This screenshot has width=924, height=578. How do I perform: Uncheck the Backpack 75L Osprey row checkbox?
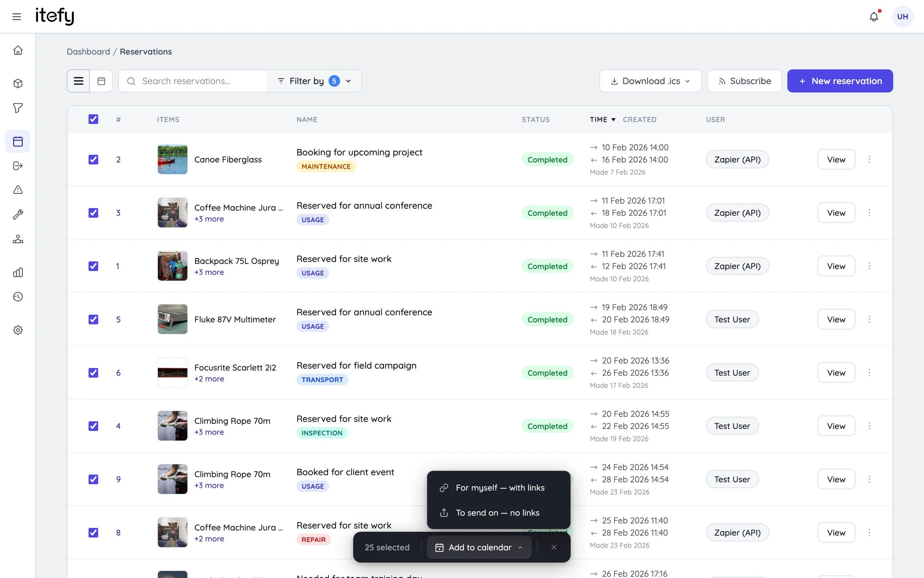pos(93,266)
